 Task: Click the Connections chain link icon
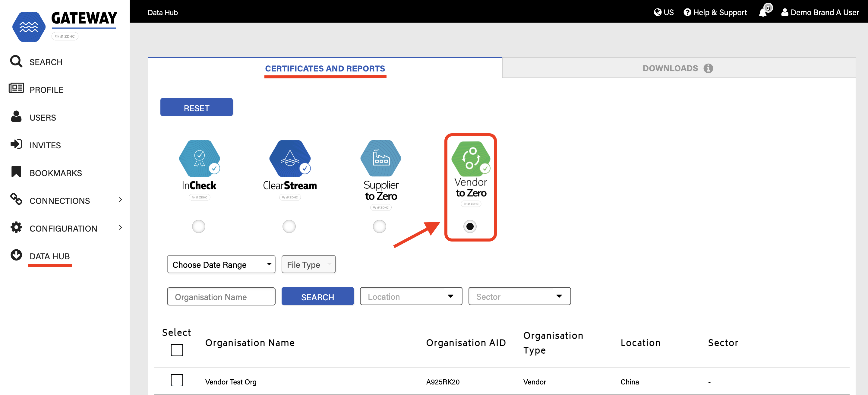point(16,199)
